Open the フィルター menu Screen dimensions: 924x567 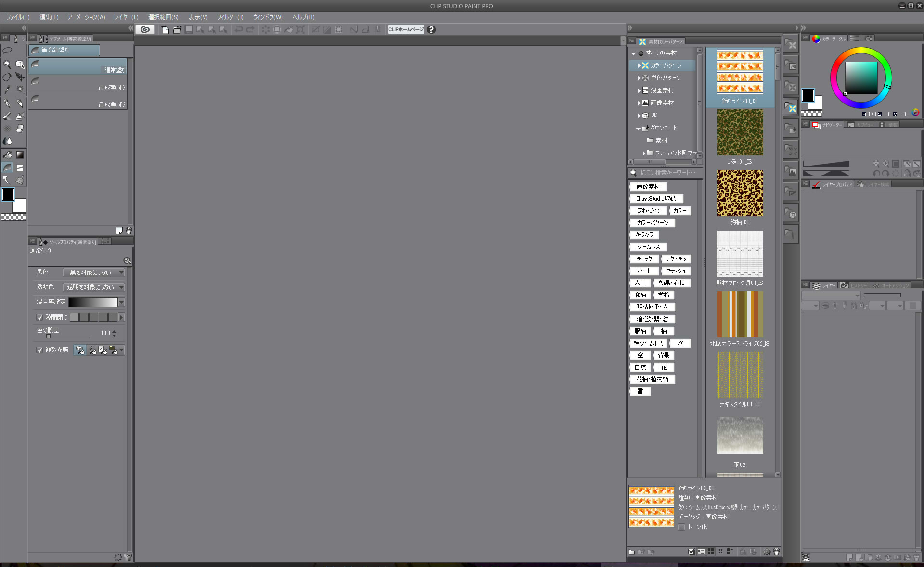230,17
